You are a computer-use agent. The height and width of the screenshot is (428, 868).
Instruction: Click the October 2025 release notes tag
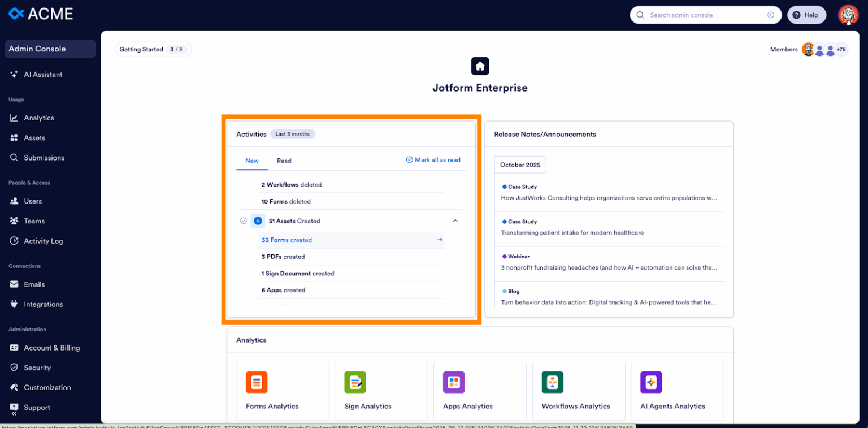520,165
